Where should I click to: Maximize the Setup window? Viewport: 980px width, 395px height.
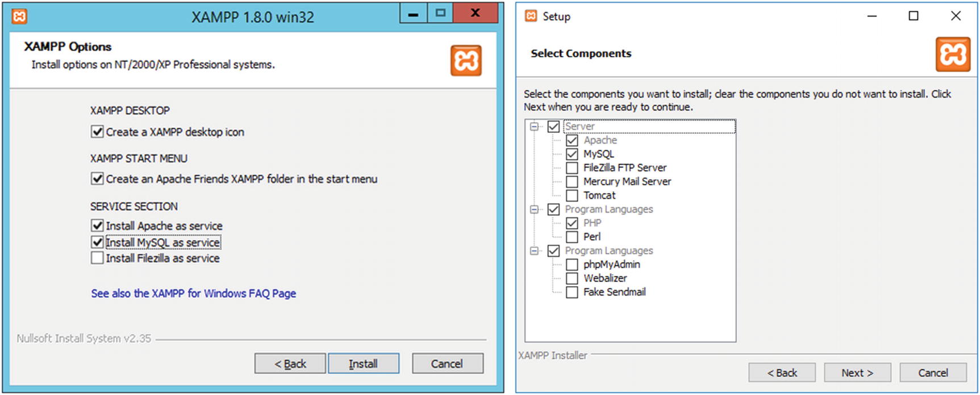pyautogui.click(x=914, y=16)
